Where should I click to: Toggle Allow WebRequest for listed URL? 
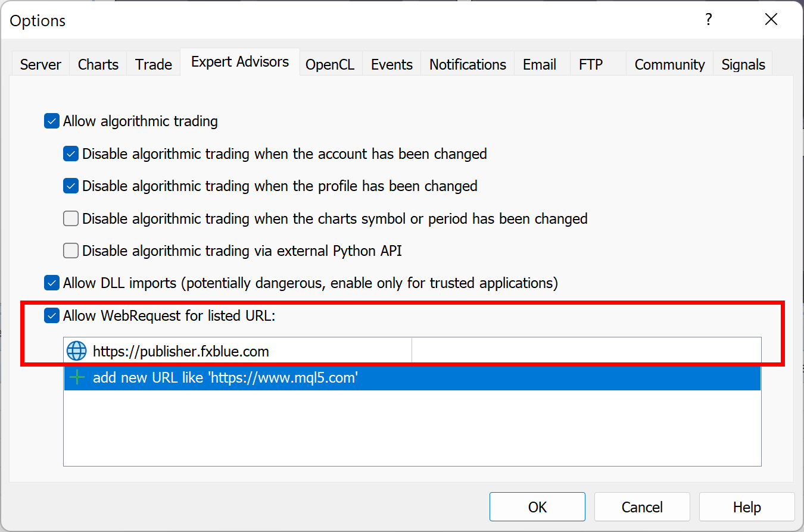tap(52, 316)
